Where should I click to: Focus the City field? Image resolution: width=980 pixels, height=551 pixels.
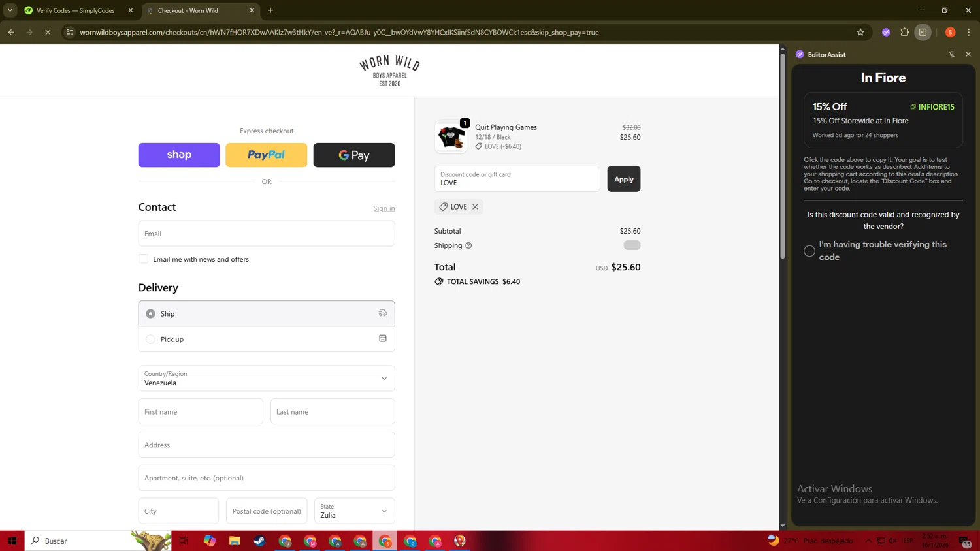coord(178,511)
